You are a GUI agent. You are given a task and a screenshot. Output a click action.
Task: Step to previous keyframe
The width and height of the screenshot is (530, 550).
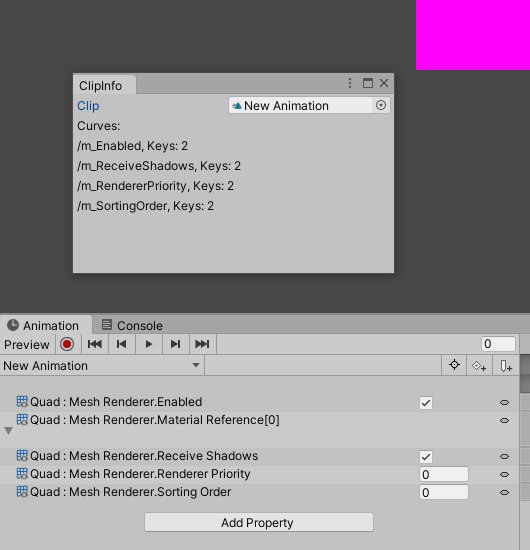click(121, 344)
